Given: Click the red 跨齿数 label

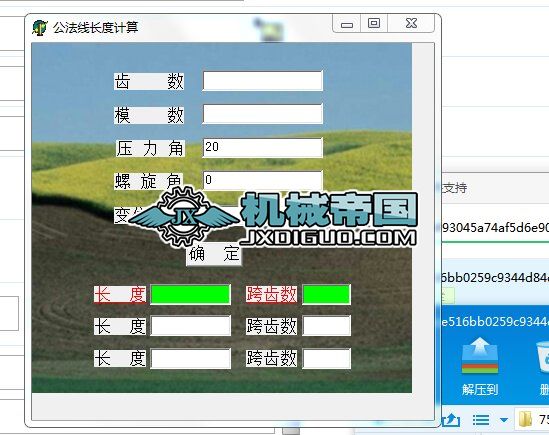Looking at the screenshot, I should (x=271, y=295).
